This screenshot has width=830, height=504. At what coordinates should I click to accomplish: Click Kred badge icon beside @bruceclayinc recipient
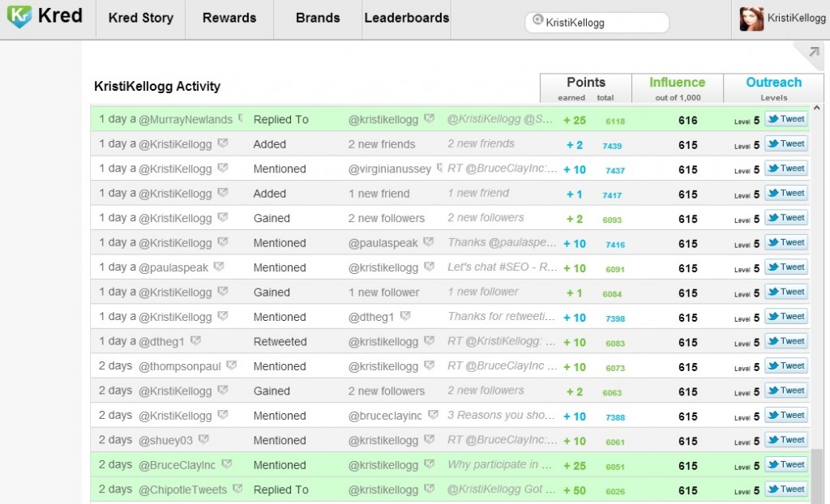click(433, 415)
